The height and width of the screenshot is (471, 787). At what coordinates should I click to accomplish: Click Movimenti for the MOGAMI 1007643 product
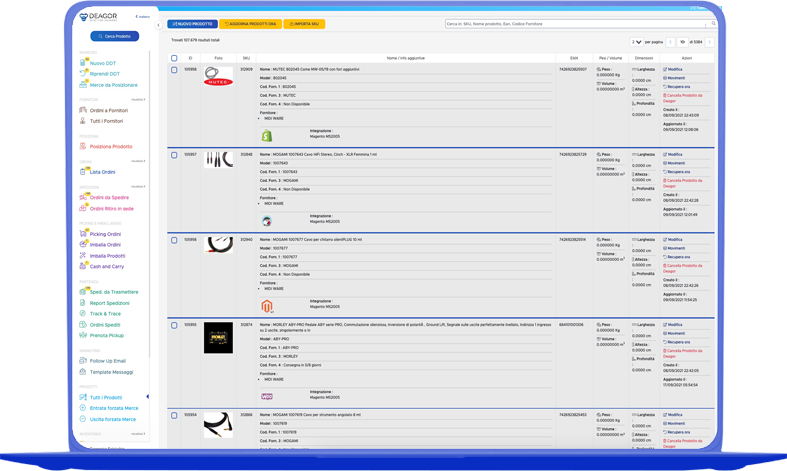(x=674, y=163)
